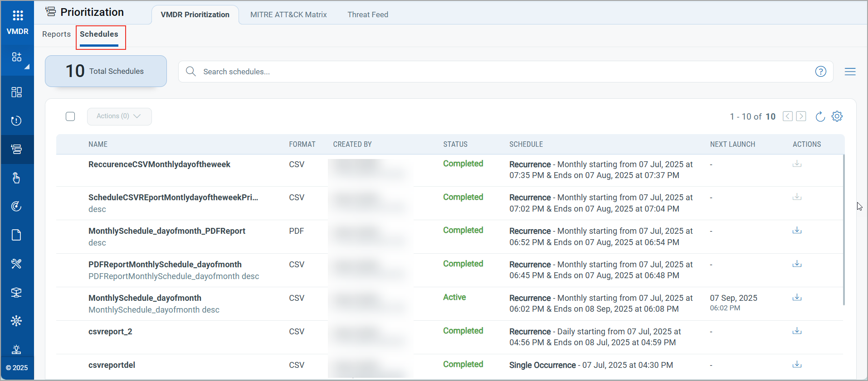Open the search help question icon

pos(820,72)
